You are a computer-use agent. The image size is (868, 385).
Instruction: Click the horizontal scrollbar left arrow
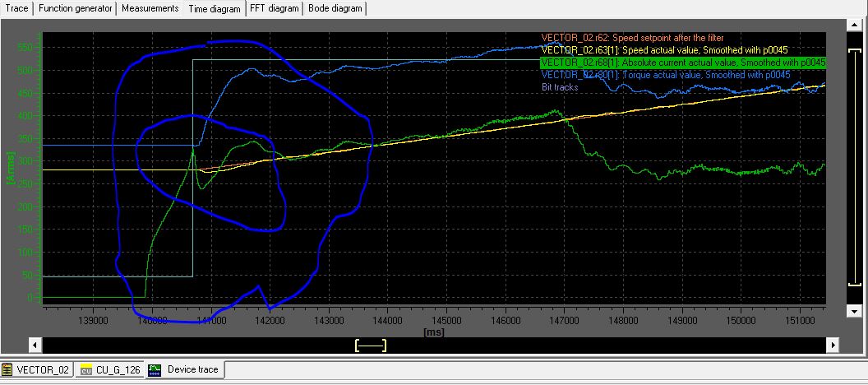[35, 346]
